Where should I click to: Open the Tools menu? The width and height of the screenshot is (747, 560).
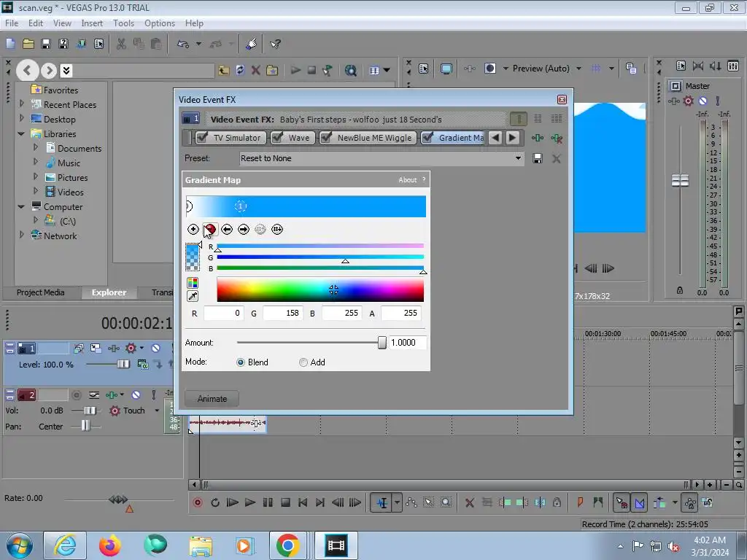pyautogui.click(x=123, y=23)
